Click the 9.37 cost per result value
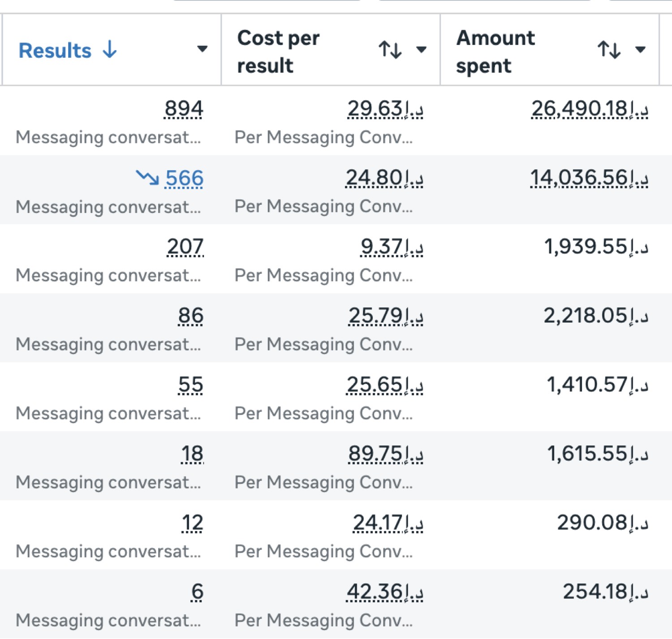Screen dimensions: 672x639 coord(392,247)
